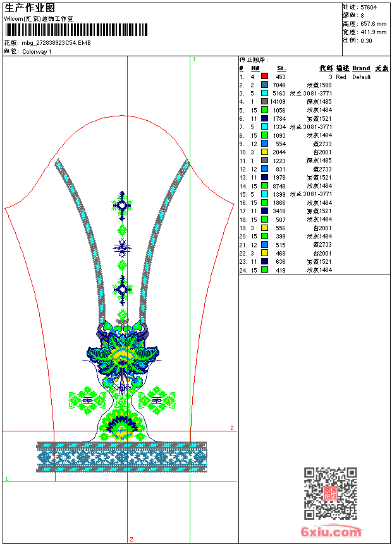The width and height of the screenshot is (392, 544).
Task: Select the stitch count 8748
Action: tap(279, 187)
